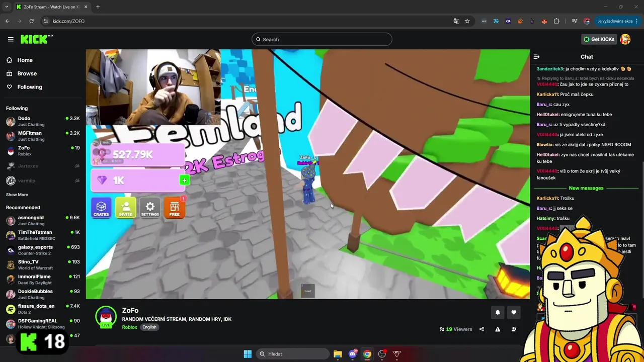
Task: Click the Get KICKs button
Action: tap(599, 39)
